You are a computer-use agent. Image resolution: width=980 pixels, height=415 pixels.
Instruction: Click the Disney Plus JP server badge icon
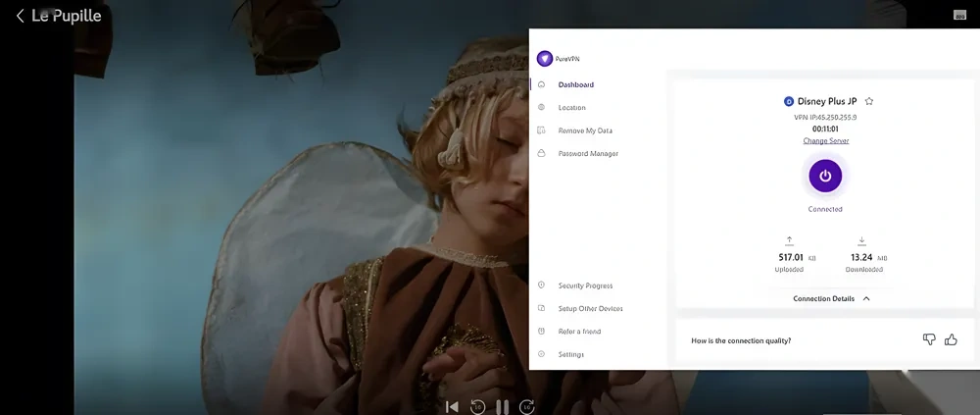pyautogui.click(x=789, y=101)
